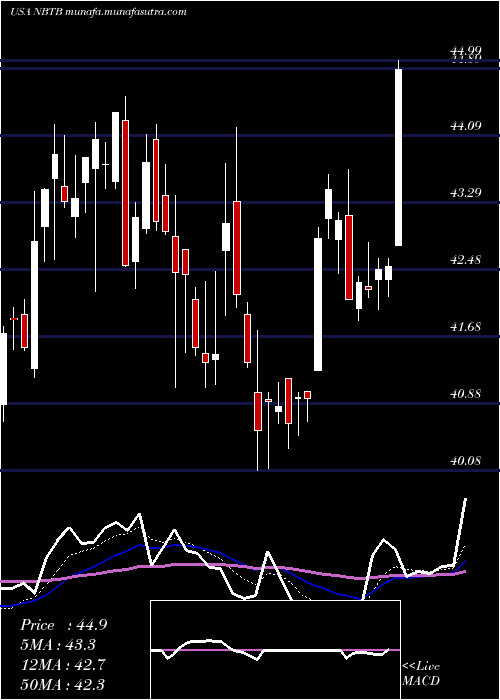
Task: Click the 'USA NBTB munafa.munafasutra.com' header text
Action: click(x=98, y=12)
